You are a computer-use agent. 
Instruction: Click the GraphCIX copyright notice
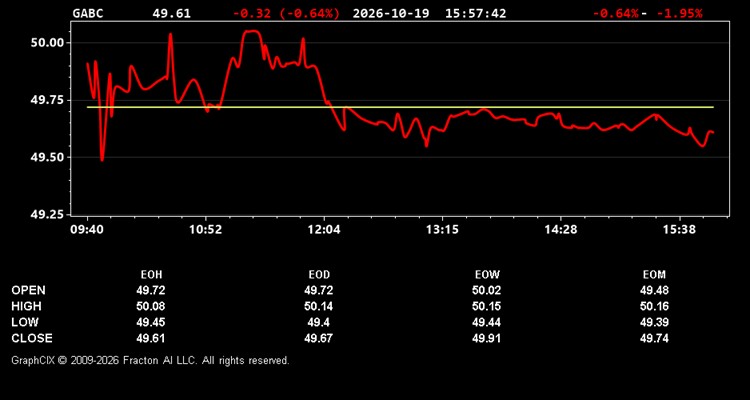150,360
